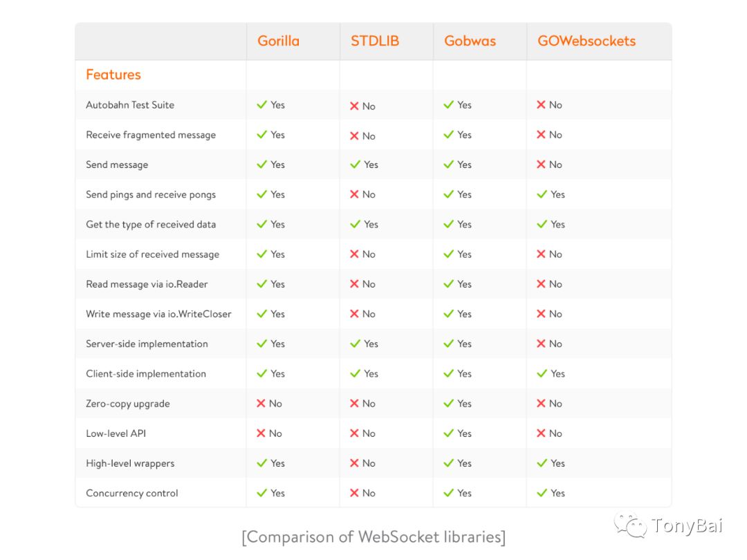Image resolution: width=747 pixels, height=560 pixels.
Task: Click the green checkmark for Gobwas Zero-copy upgrade
Action: (x=448, y=403)
